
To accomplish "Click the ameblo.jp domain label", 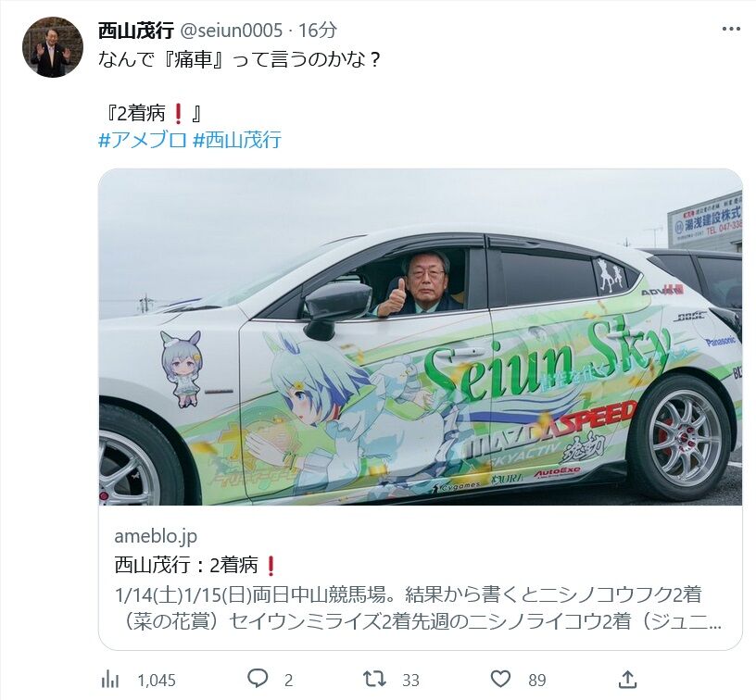I will [x=156, y=536].
